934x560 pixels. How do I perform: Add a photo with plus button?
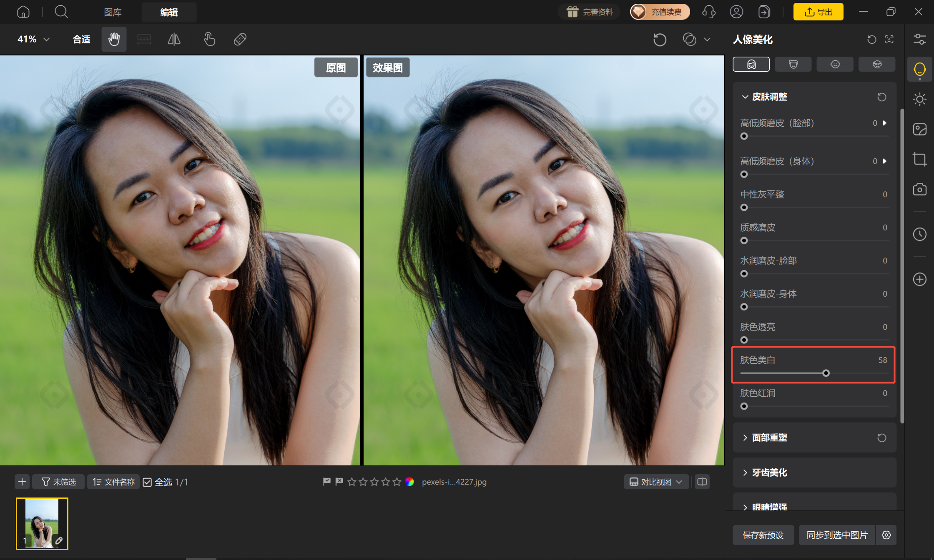[22, 482]
